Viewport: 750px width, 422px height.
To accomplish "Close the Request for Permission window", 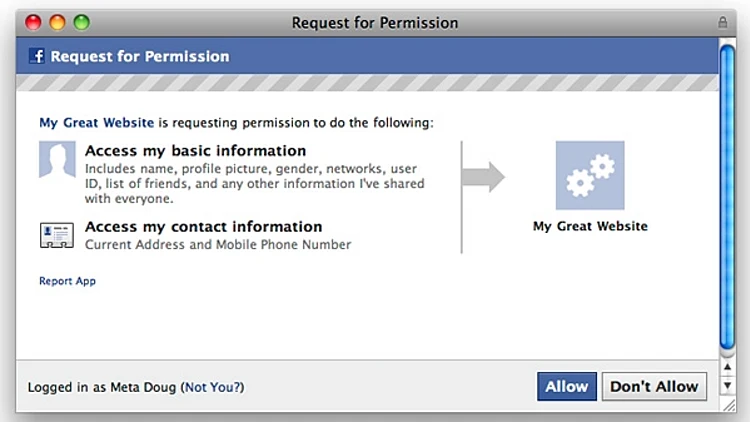I will (33, 22).
